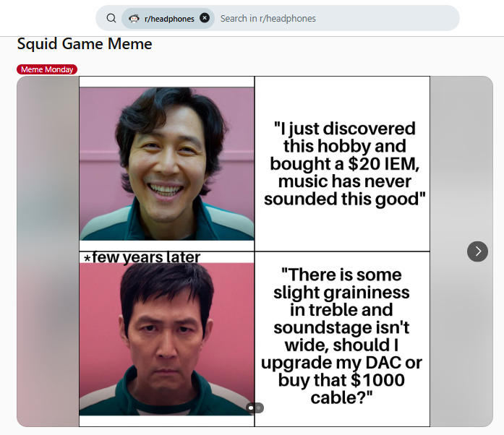This screenshot has width=504, height=435.
Task: Click the blurred left gallery margin
Action: pyautogui.click(x=48, y=251)
